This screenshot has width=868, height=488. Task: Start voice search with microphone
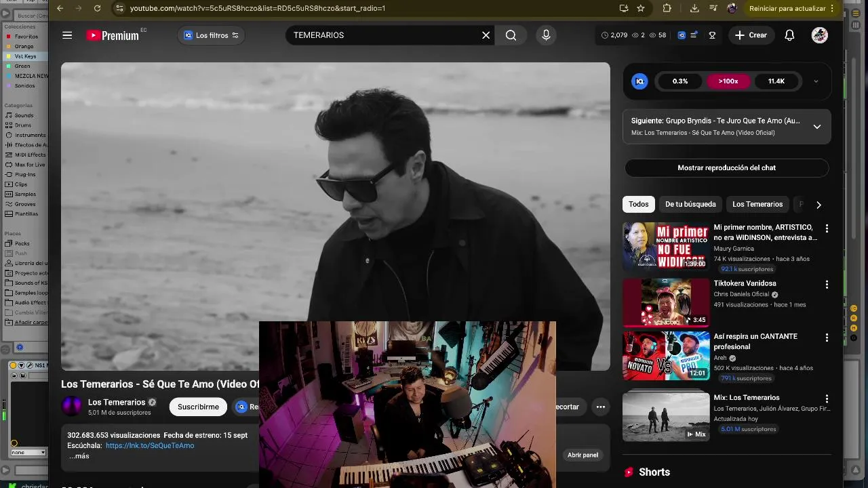pyautogui.click(x=546, y=35)
